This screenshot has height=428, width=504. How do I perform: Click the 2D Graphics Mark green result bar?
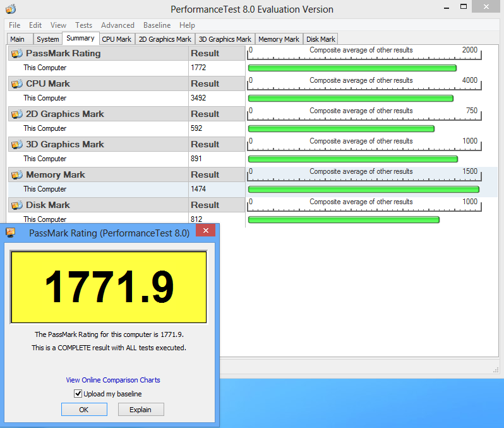[341, 129]
